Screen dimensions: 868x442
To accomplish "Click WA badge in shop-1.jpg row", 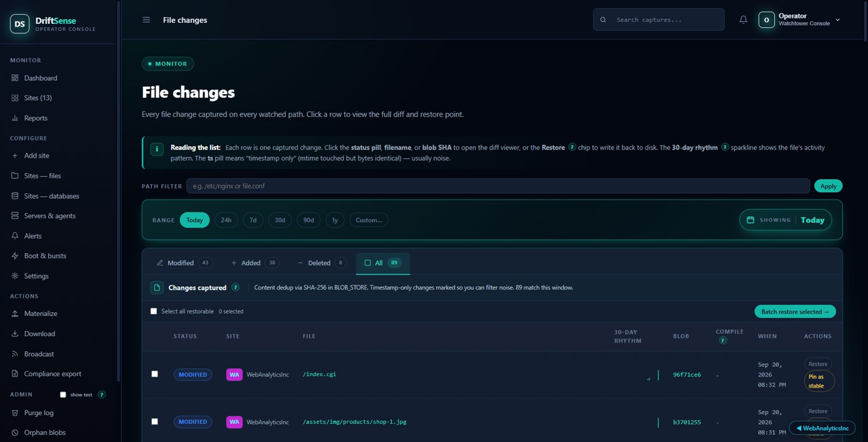I will (234, 422).
